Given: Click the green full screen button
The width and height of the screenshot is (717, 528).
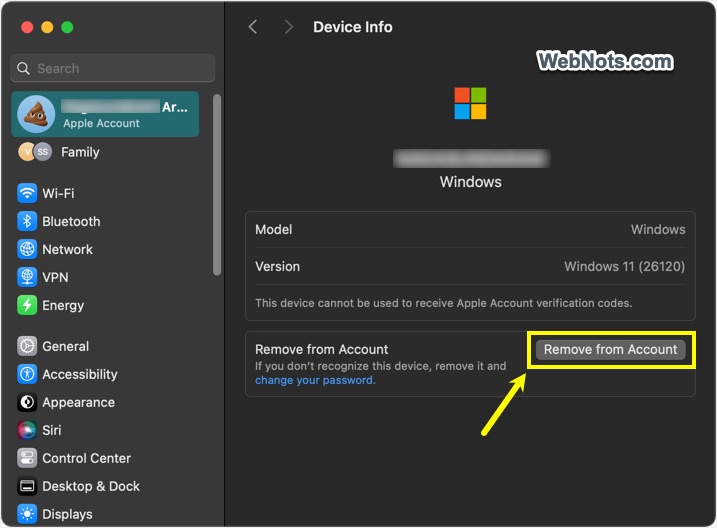Looking at the screenshot, I should click(67, 27).
